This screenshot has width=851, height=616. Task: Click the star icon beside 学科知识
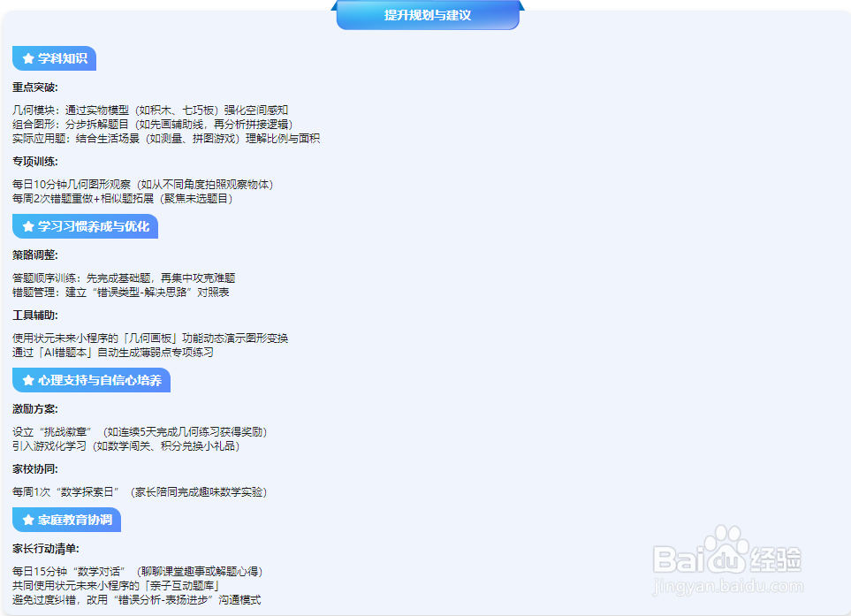click(28, 58)
